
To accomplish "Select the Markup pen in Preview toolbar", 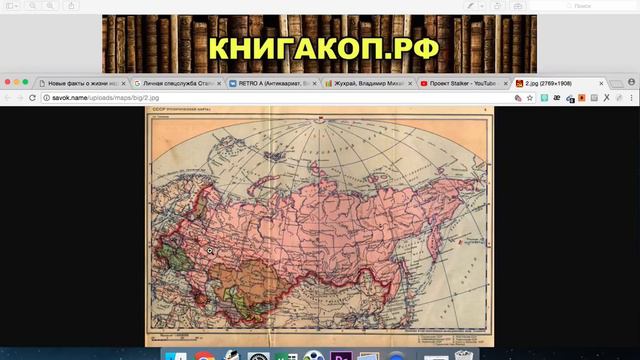I will click(x=471, y=6).
